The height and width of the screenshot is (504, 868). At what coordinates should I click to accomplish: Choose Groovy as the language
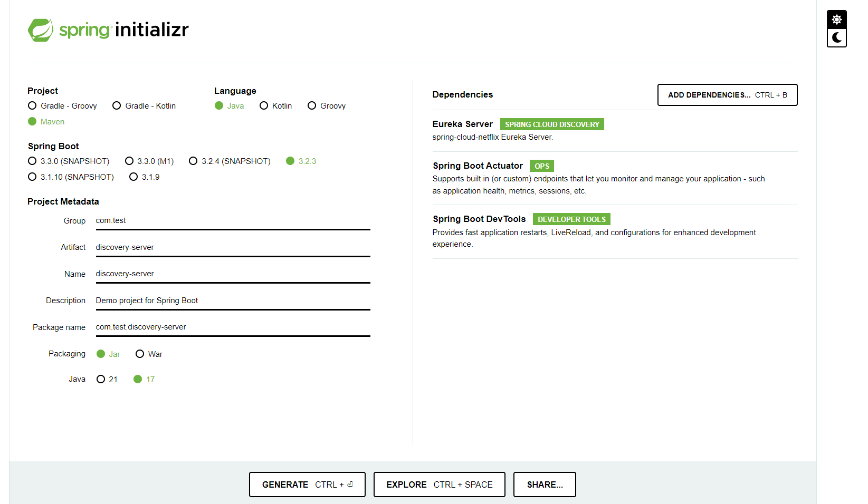click(x=327, y=106)
